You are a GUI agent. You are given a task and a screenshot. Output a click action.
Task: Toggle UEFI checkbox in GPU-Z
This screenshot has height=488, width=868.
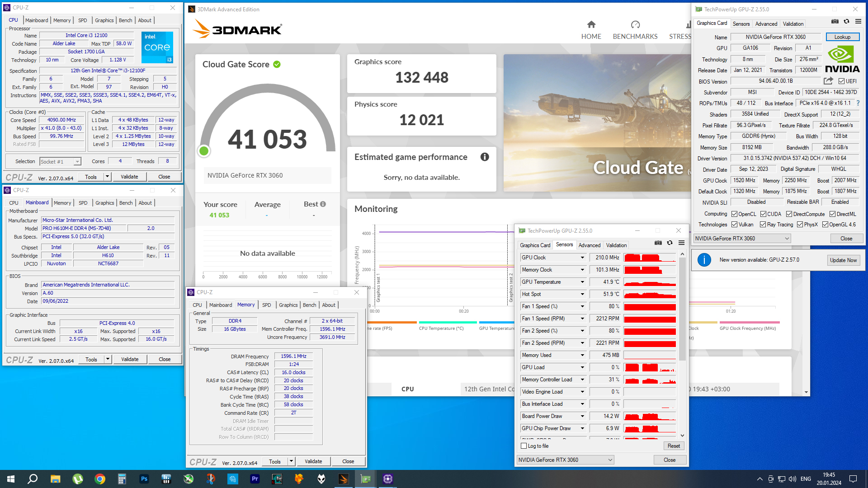pyautogui.click(x=841, y=81)
